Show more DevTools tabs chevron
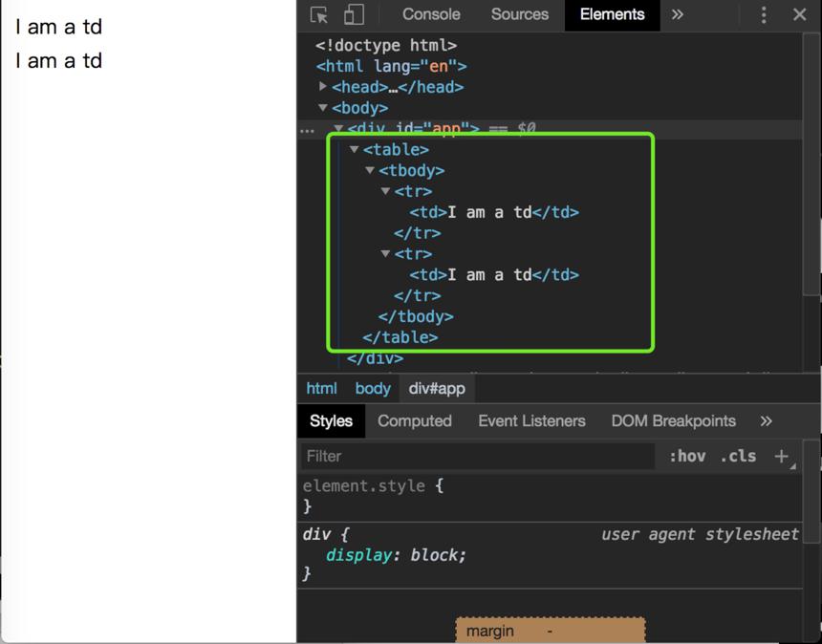 tap(678, 14)
